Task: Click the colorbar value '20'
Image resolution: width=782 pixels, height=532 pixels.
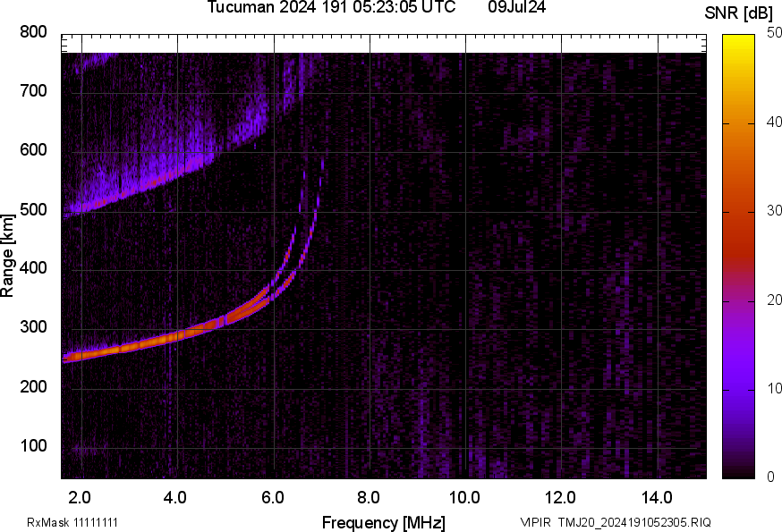Action: (x=774, y=300)
